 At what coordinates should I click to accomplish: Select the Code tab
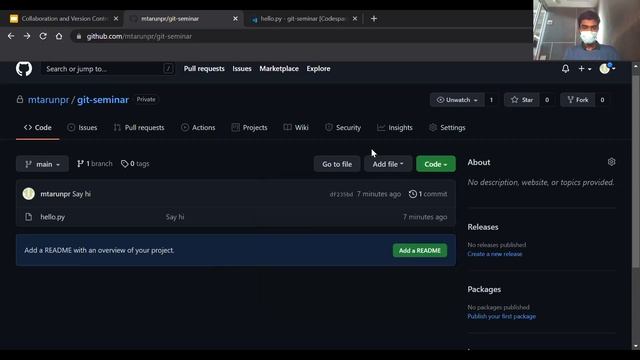pyautogui.click(x=38, y=128)
